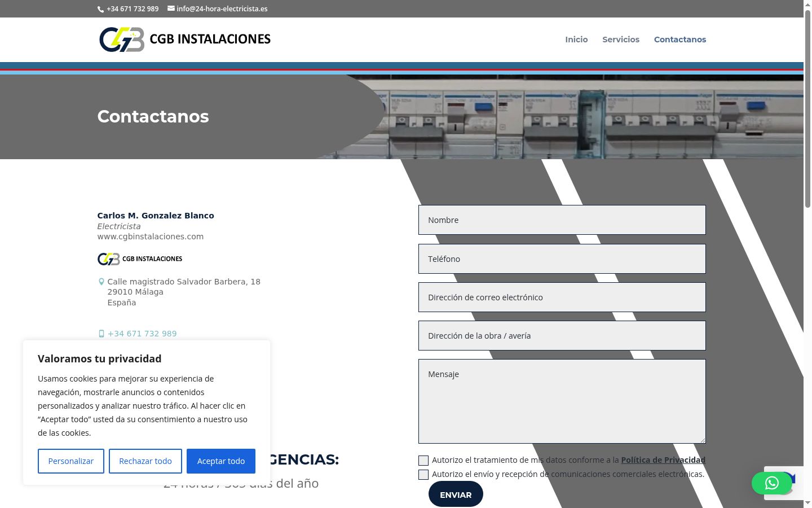This screenshot has width=812, height=508.
Task: Click the envelope icon beside email address
Action: (171, 8)
